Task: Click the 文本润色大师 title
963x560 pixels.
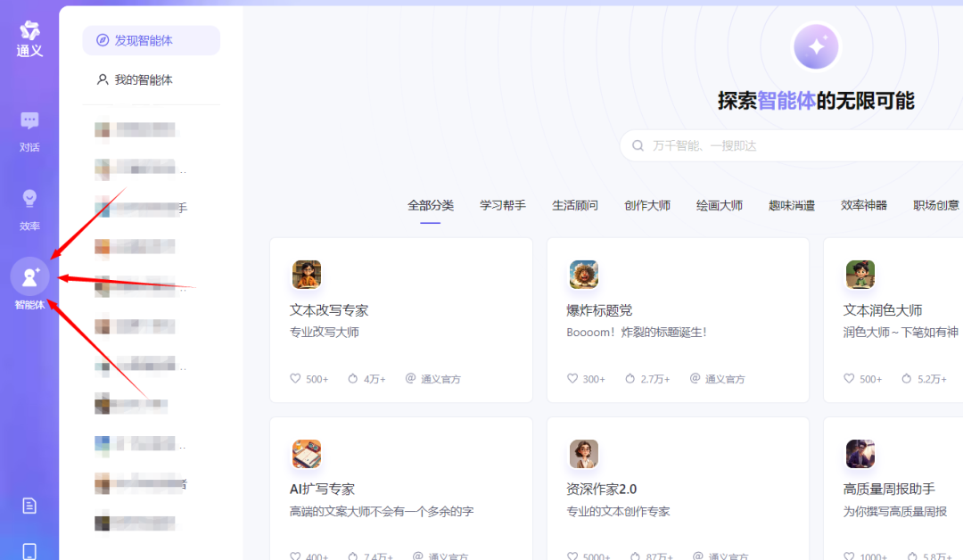Action: [x=883, y=310]
